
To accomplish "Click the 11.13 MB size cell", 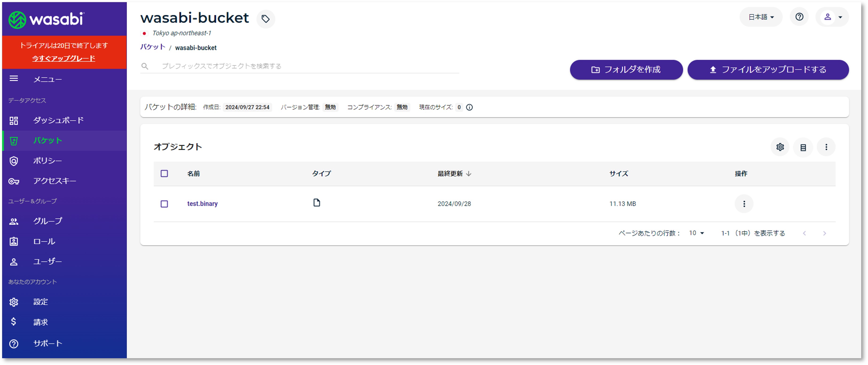I will 622,204.
